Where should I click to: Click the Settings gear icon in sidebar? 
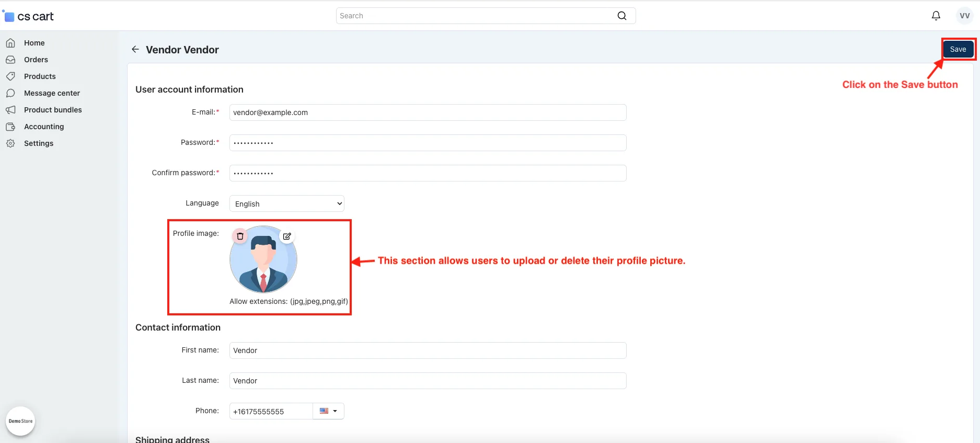pyautogui.click(x=10, y=143)
